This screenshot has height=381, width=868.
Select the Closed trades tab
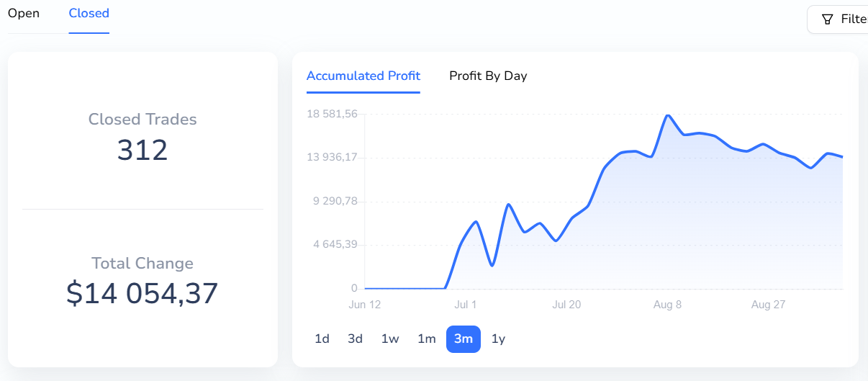coord(89,14)
